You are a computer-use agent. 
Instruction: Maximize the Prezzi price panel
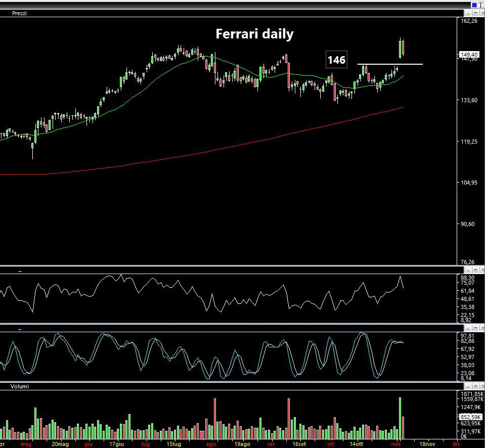coord(475,13)
